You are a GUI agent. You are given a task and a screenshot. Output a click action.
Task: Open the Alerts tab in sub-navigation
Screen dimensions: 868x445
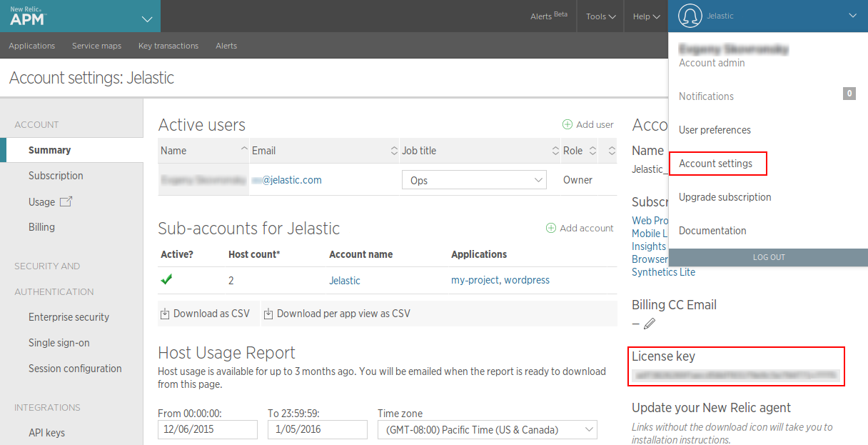coord(226,46)
